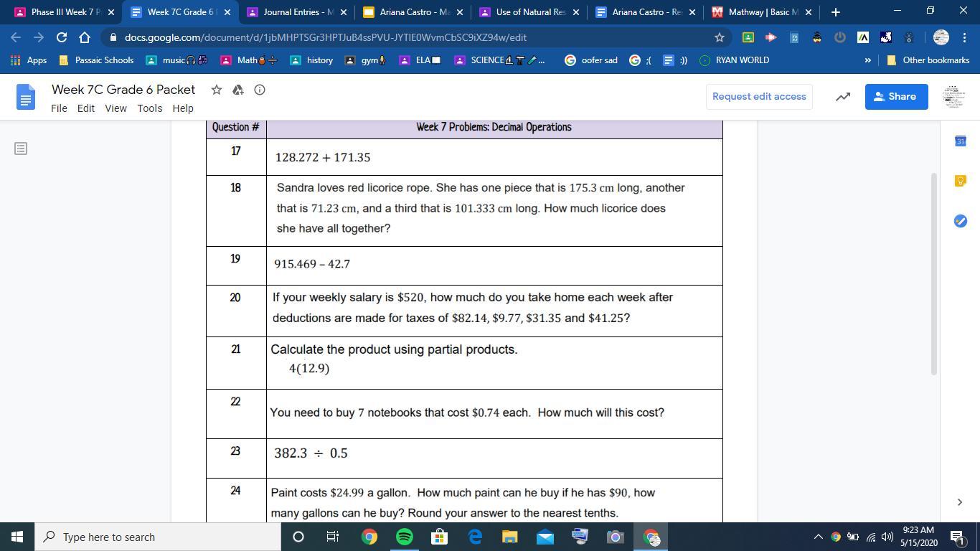Click the add to Drive icon beside title
The height and width of the screenshot is (551, 980).
(x=238, y=90)
